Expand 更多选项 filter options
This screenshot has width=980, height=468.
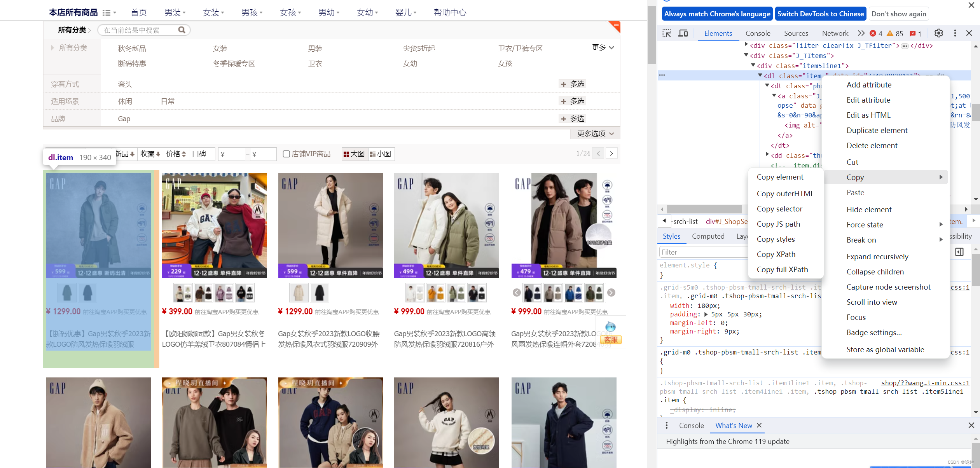[x=595, y=134]
